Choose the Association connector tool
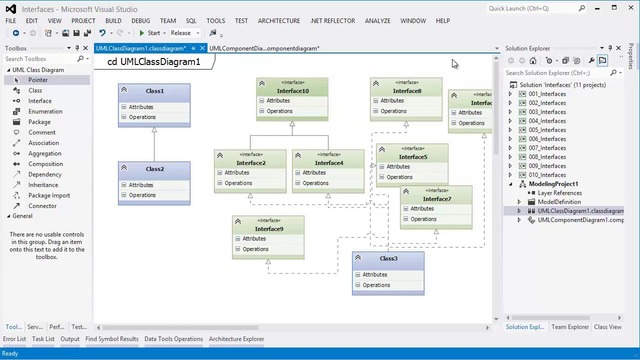The width and height of the screenshot is (640, 360). click(47, 143)
